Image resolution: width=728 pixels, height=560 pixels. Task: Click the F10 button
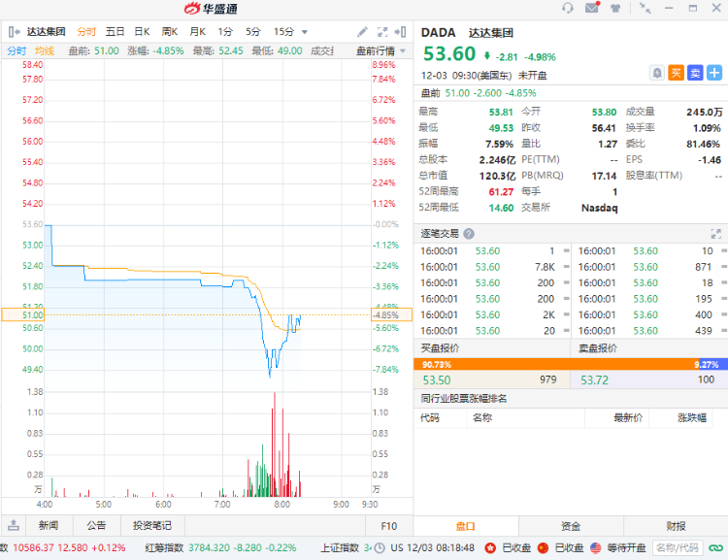[x=389, y=526]
